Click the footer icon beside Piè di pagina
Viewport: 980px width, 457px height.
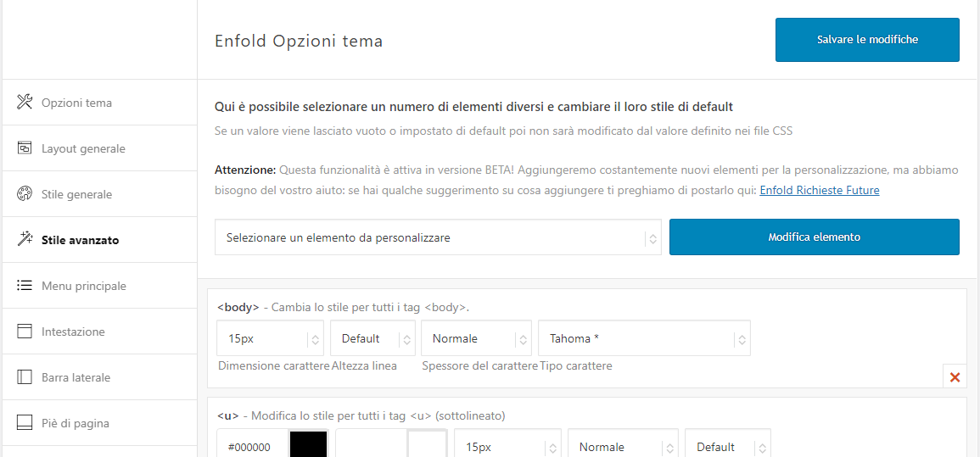(25, 423)
